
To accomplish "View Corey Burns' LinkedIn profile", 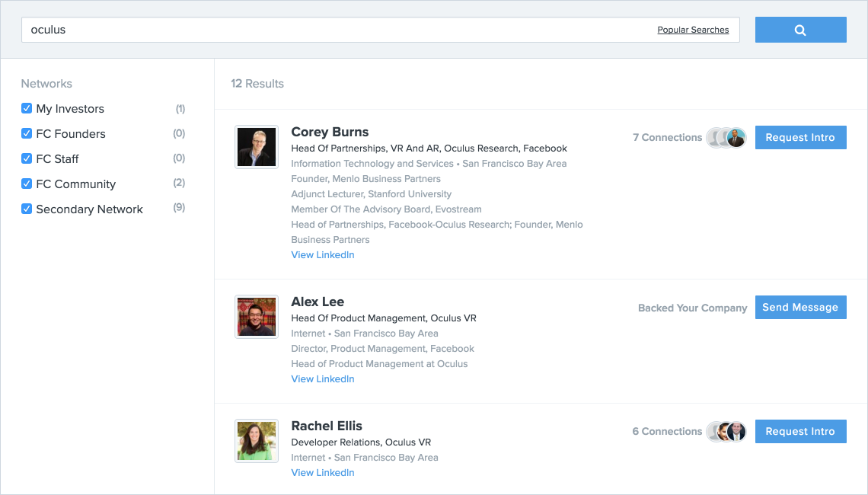I will [323, 255].
